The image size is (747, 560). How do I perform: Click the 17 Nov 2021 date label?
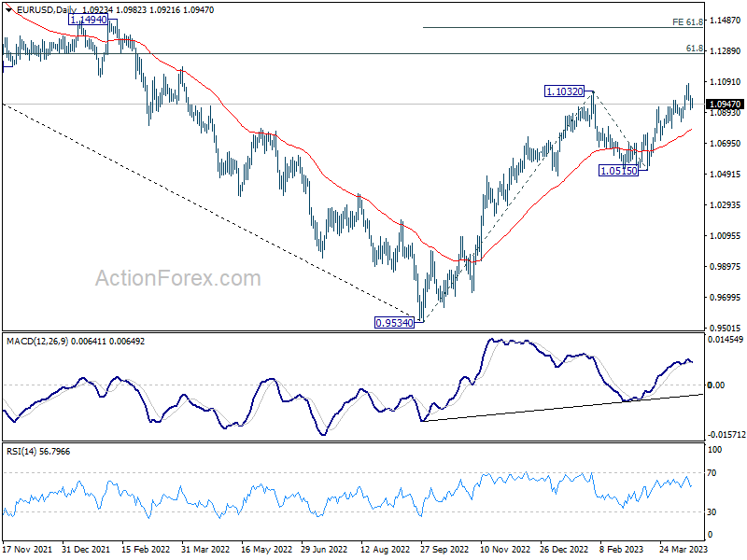point(27,549)
